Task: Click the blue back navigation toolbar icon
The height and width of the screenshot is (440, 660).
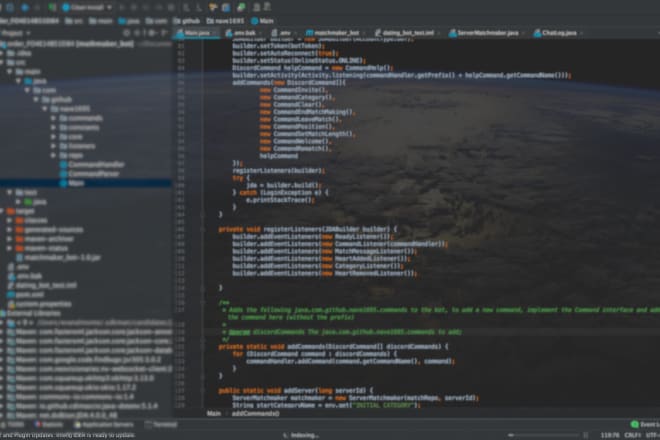Action: [x=25, y=7]
